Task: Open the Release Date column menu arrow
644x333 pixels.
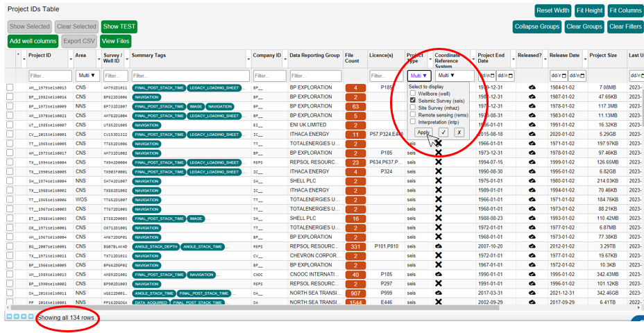Action: pyautogui.click(x=585, y=60)
